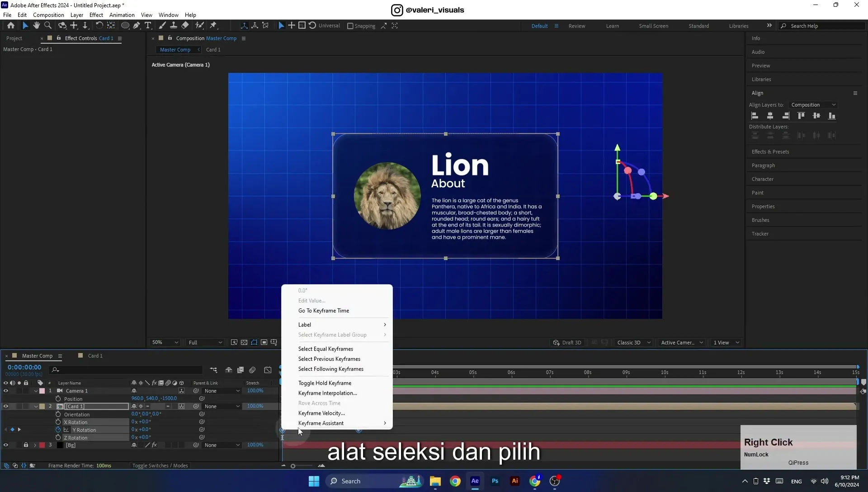
Task: Open Align Layers to Composition dropdown
Action: tap(813, 105)
